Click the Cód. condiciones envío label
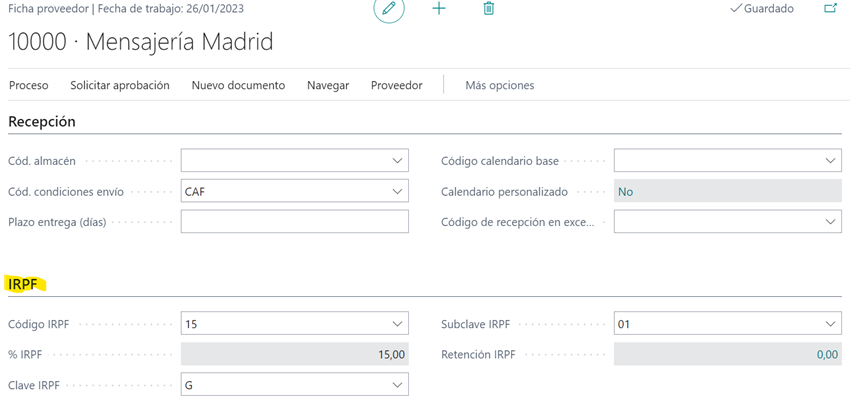Viewport: 850px width, 399px height. [x=66, y=192]
